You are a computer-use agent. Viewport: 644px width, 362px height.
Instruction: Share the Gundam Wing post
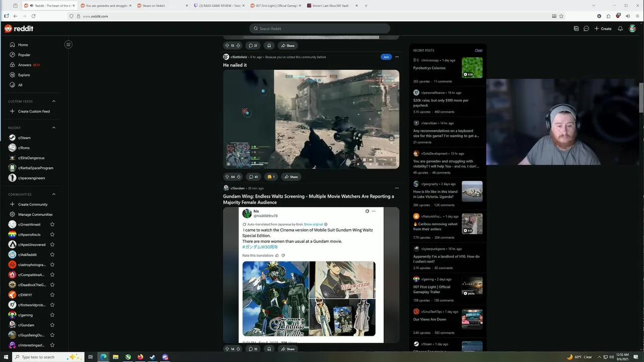tap(288, 349)
